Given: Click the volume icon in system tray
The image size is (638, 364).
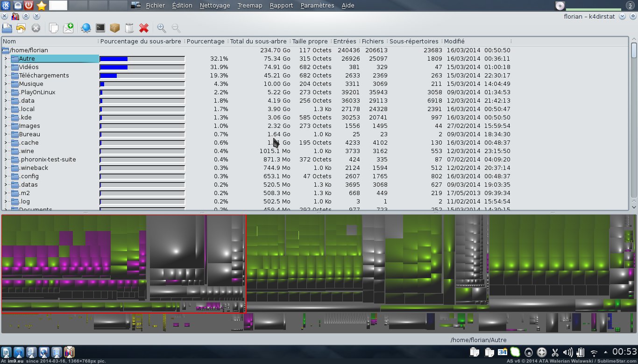Looking at the screenshot, I should click(x=567, y=352).
